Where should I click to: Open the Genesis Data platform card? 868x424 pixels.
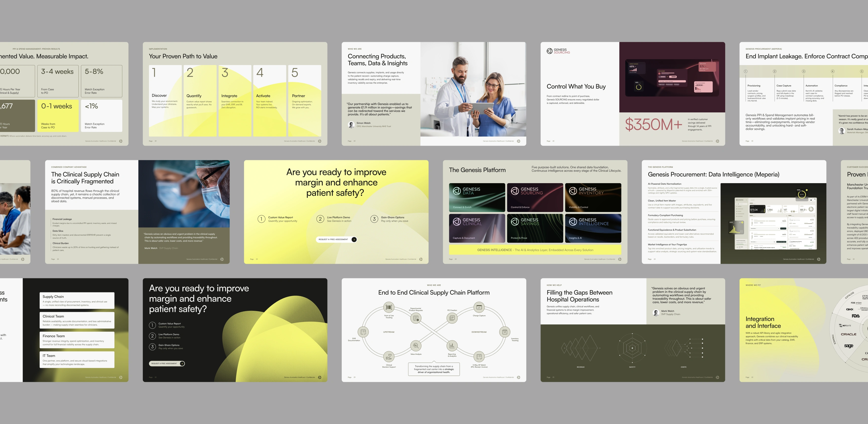click(x=477, y=197)
